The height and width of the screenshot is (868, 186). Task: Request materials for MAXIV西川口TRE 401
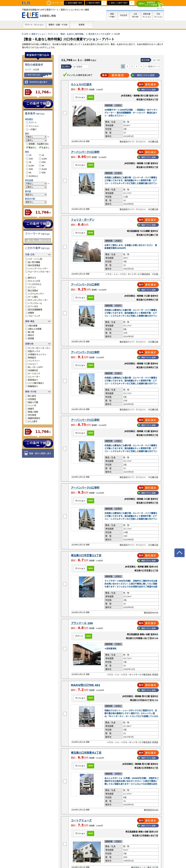coord(148,685)
